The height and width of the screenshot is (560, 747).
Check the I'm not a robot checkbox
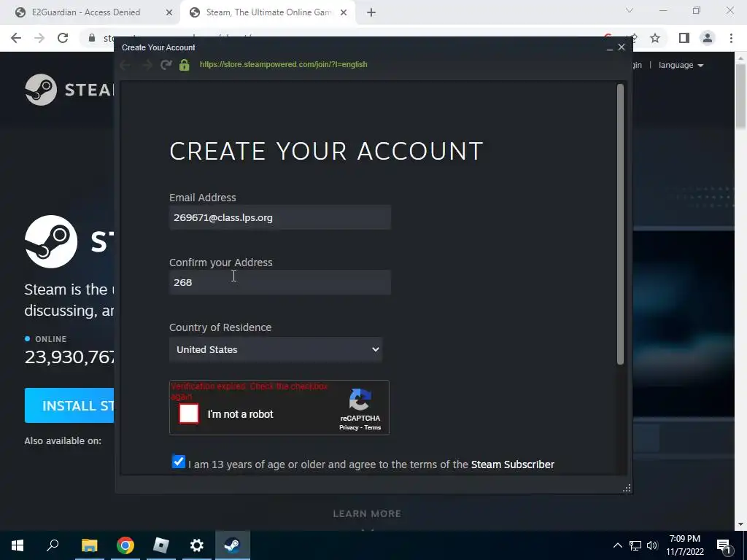tap(189, 413)
